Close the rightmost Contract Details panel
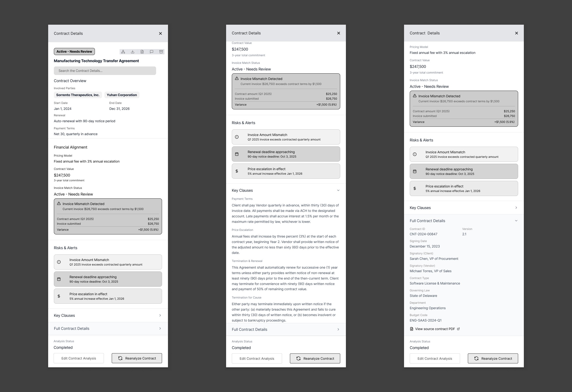This screenshot has width=572, height=392. tap(516, 33)
